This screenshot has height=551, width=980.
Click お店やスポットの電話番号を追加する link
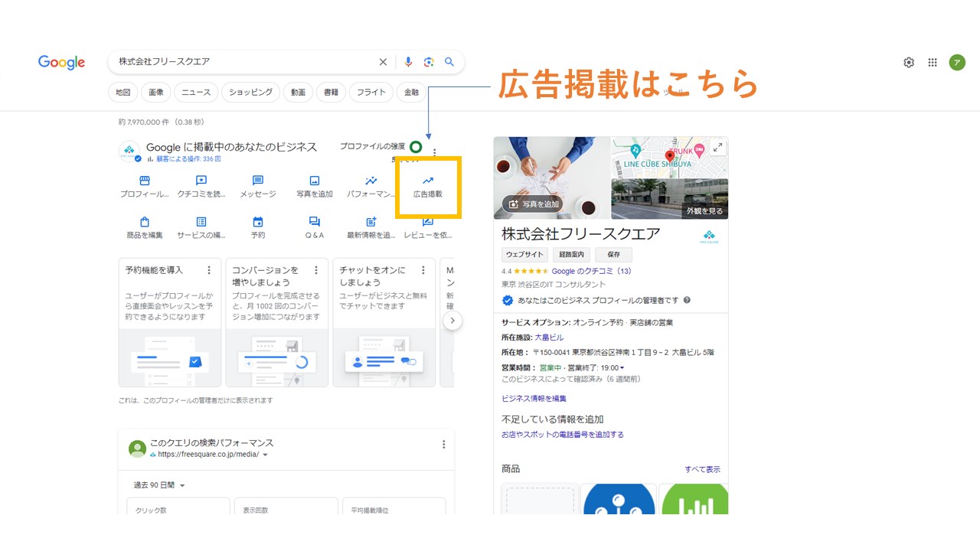(x=563, y=435)
